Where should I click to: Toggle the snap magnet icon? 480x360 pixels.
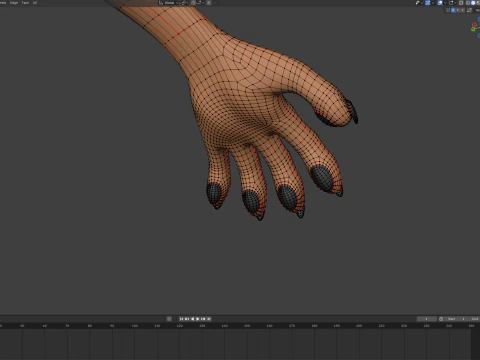(x=193, y=3)
